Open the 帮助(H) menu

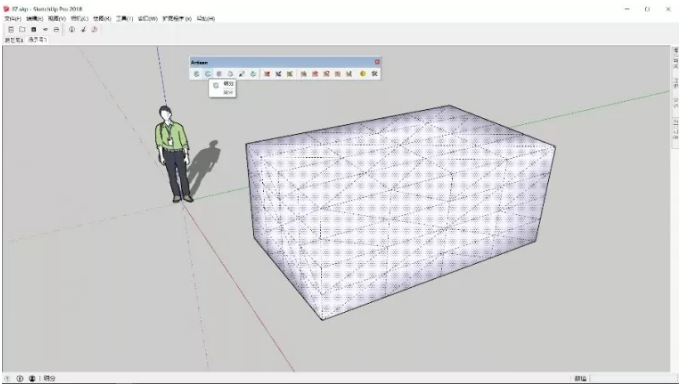click(x=206, y=19)
